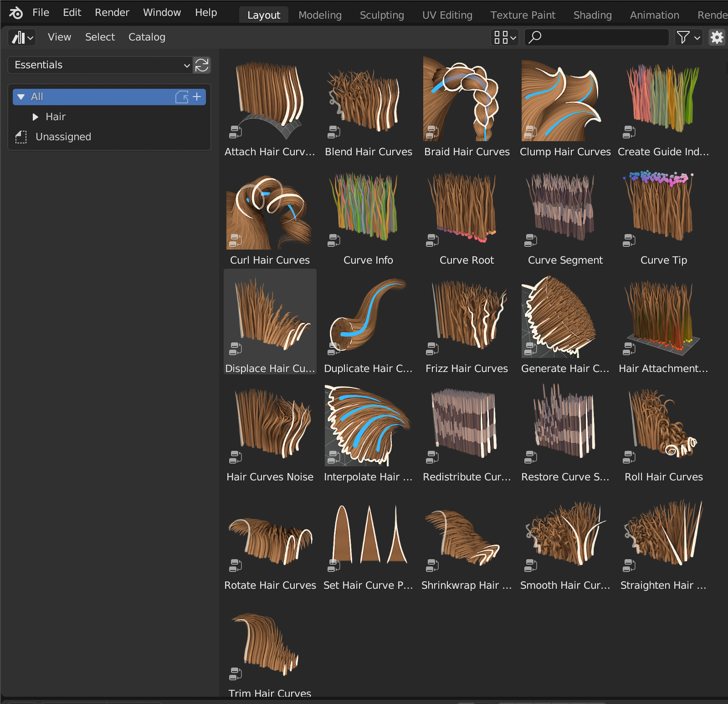Click the View menu in asset browser
The image size is (728, 704).
[59, 37]
